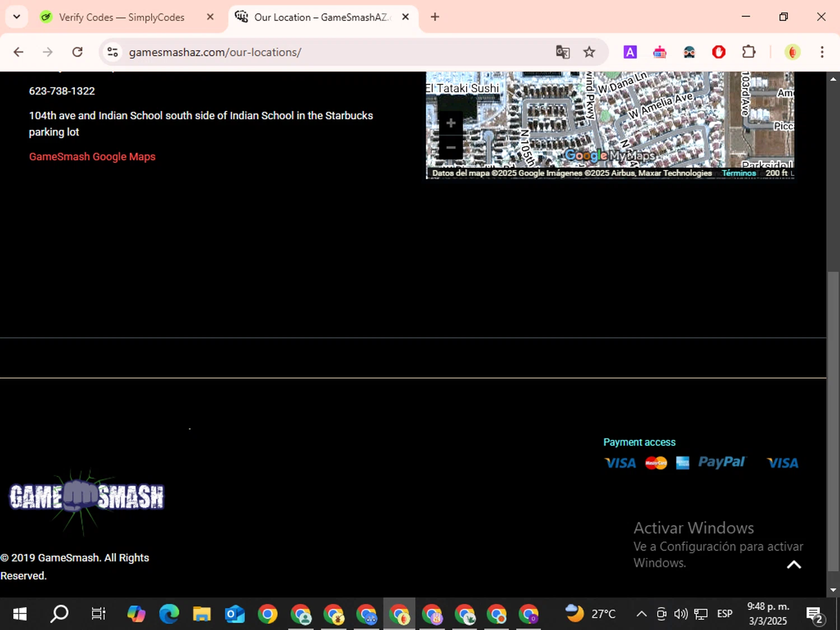Switch to Verify Codes SimplyCodes tab

122,17
